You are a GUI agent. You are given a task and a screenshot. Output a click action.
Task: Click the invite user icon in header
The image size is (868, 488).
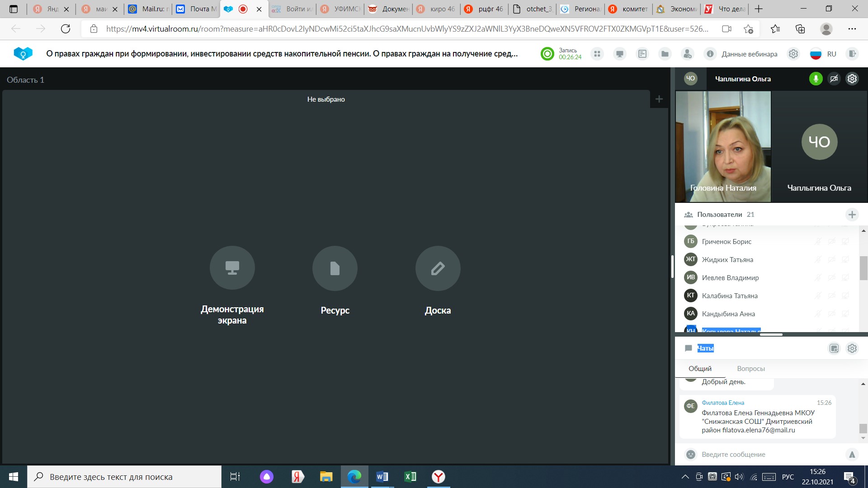(x=688, y=54)
